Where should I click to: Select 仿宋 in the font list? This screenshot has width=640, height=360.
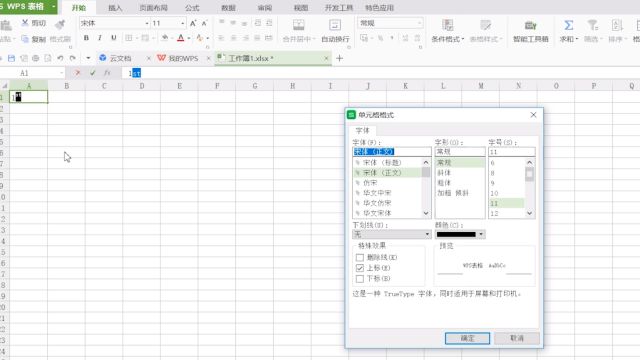pyautogui.click(x=388, y=183)
